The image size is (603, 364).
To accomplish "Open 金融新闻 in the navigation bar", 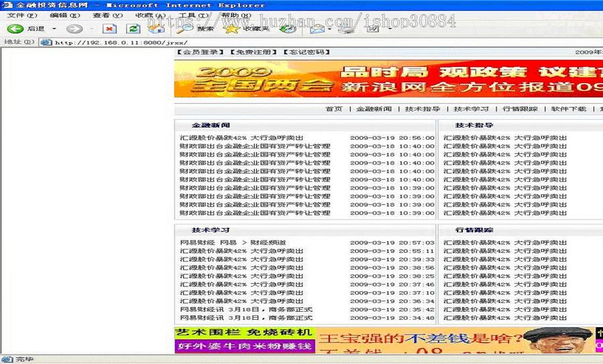I will [x=374, y=109].
